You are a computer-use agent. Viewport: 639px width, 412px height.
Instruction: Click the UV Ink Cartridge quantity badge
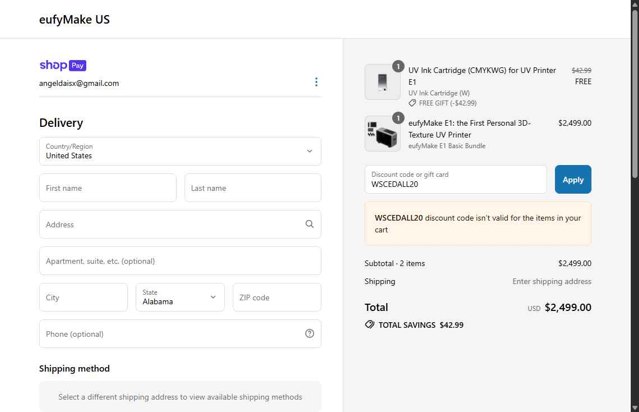(x=398, y=66)
